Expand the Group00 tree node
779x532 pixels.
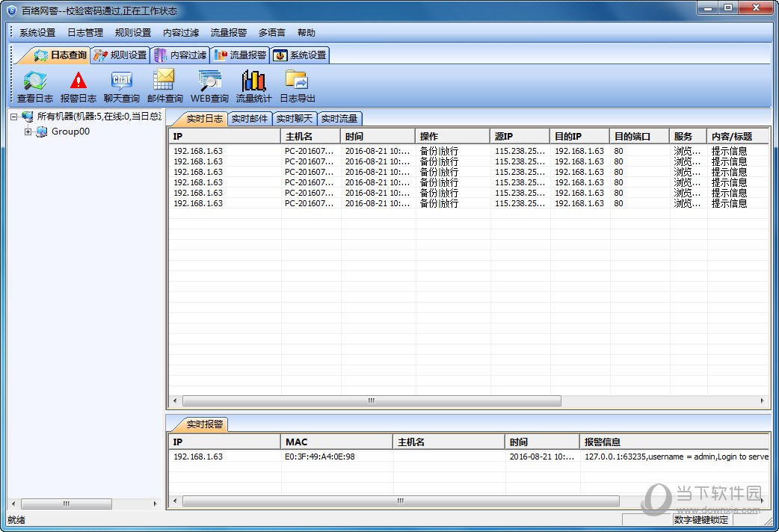[28, 132]
